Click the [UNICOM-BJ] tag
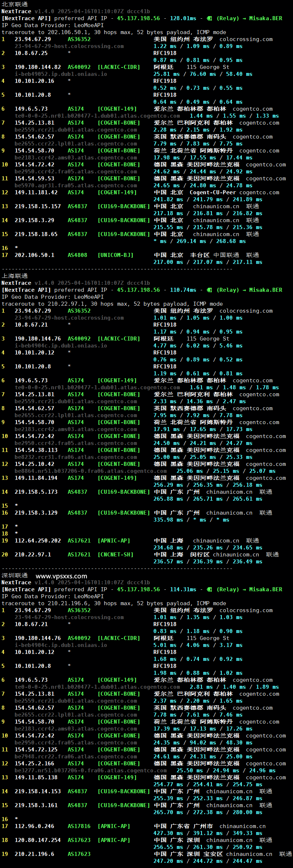Viewport: 293px width, 868px height. [x=116, y=255]
